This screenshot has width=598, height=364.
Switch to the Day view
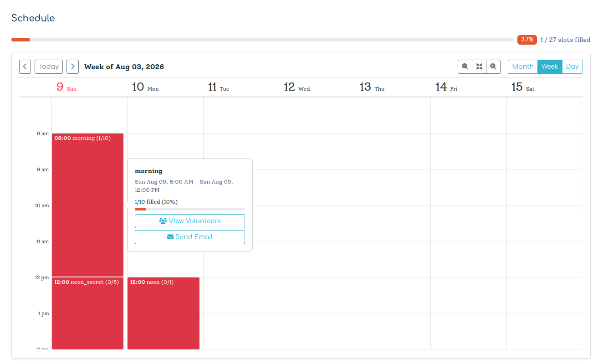tap(572, 67)
